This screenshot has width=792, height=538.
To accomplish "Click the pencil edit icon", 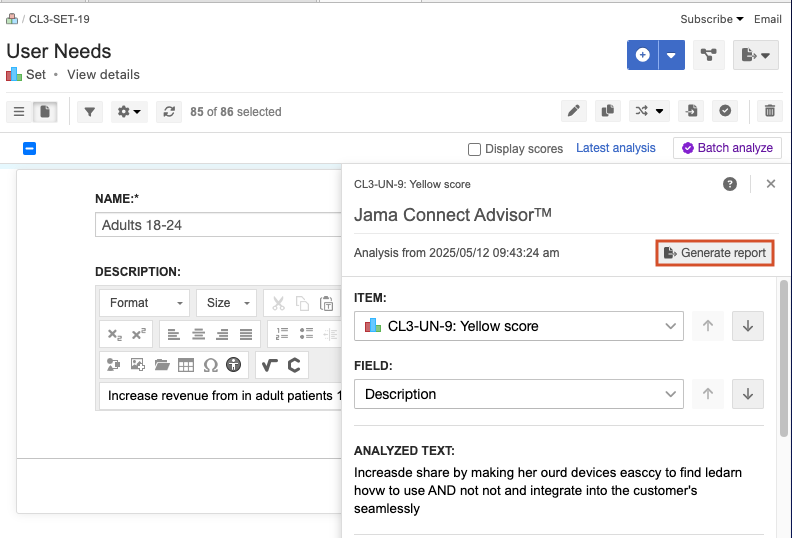I will click(573, 111).
